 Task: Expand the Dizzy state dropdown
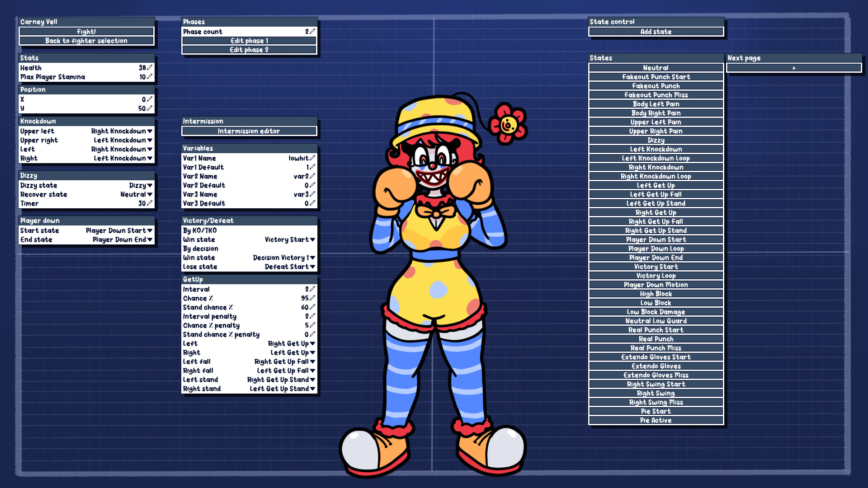pos(150,185)
